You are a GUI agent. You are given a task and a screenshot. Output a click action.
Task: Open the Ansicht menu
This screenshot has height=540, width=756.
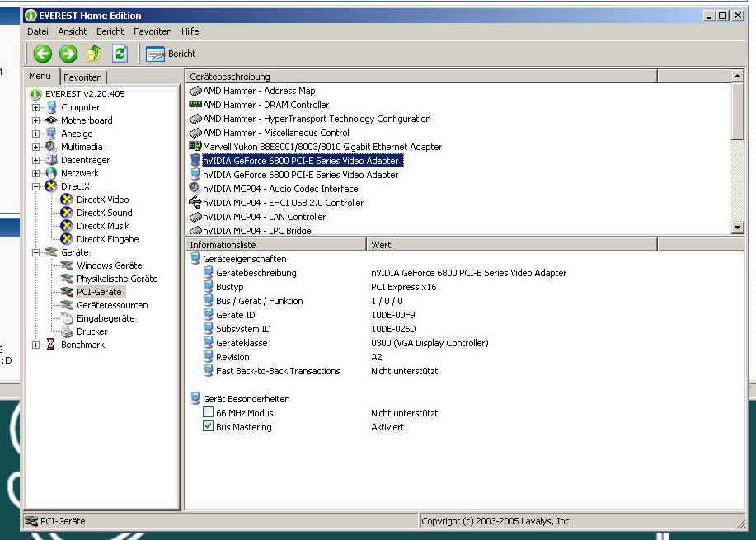coord(73,31)
